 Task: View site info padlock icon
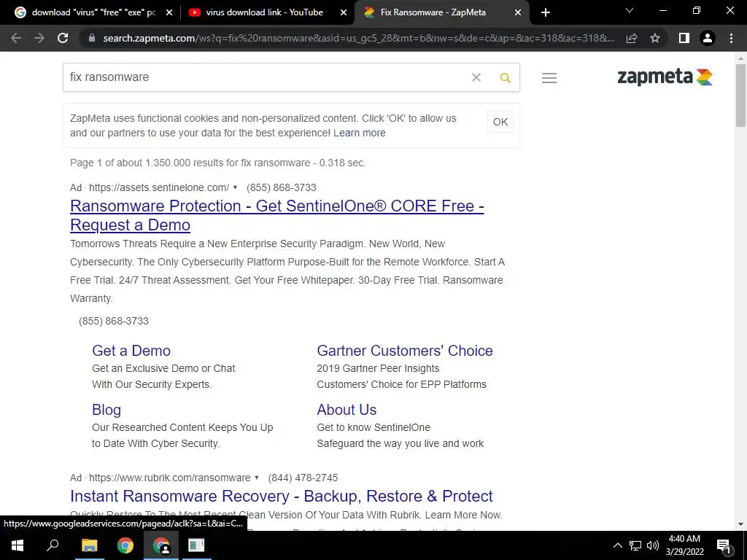92,38
